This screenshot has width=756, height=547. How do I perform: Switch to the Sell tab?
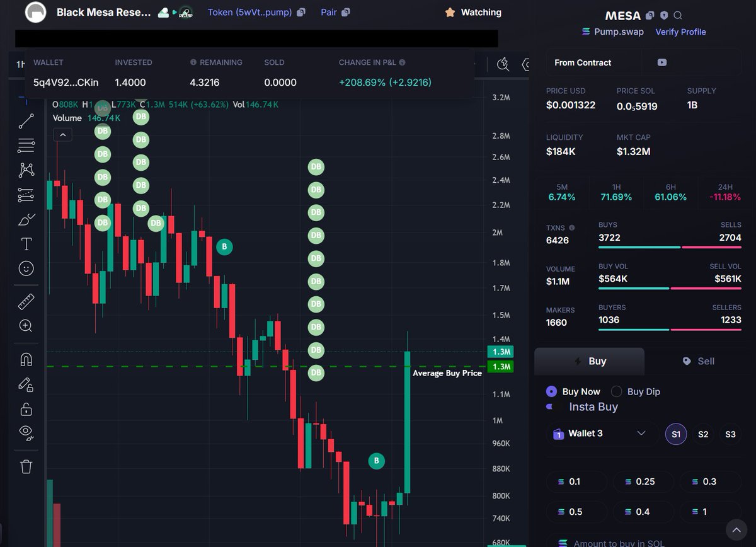(x=699, y=361)
